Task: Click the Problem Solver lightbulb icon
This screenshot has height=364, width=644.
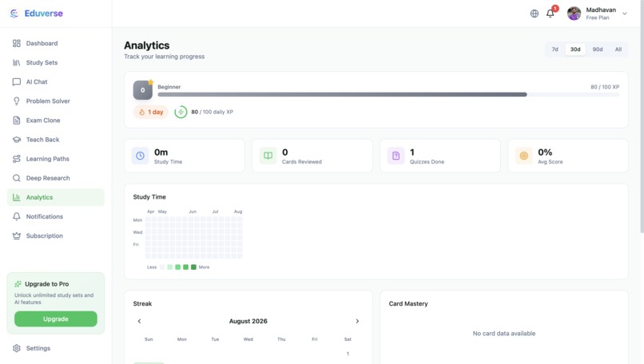Action: tap(17, 101)
